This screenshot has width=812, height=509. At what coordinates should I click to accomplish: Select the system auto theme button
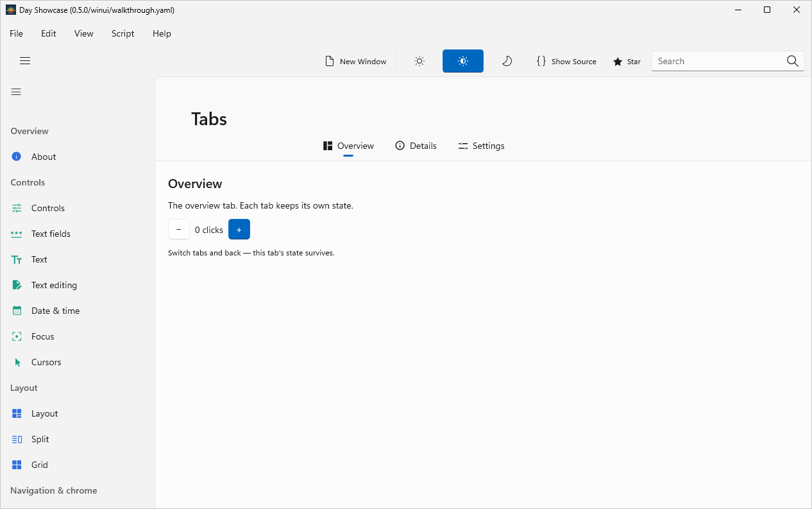click(463, 61)
